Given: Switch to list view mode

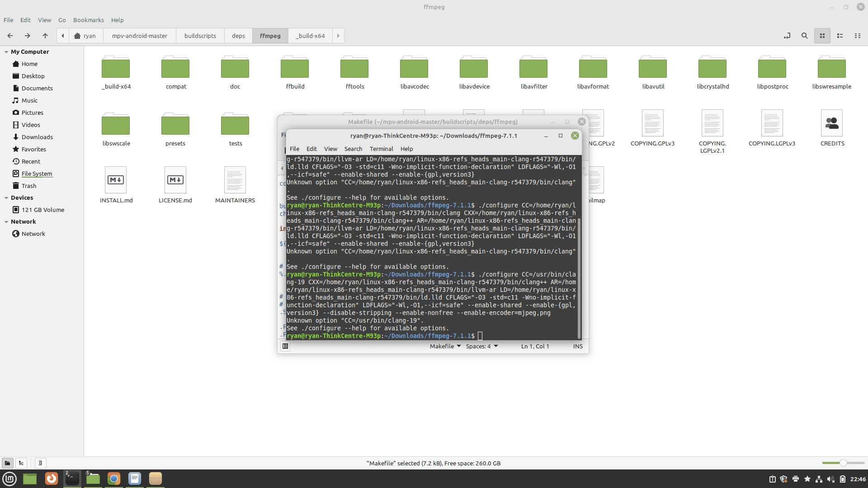Looking at the screenshot, I should [840, 36].
